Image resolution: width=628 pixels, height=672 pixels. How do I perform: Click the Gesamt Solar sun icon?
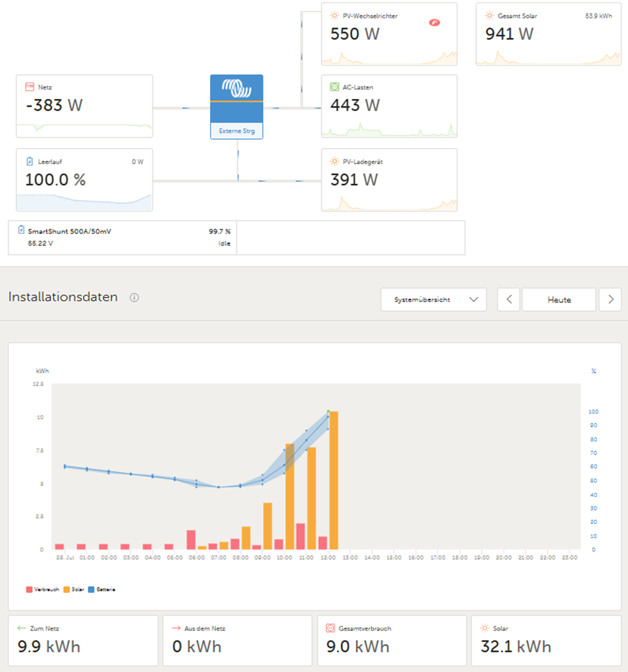pyautogui.click(x=489, y=16)
